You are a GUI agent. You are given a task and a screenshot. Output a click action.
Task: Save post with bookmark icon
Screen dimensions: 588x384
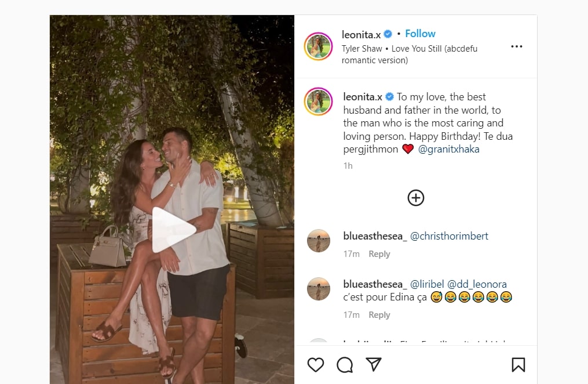pos(518,364)
